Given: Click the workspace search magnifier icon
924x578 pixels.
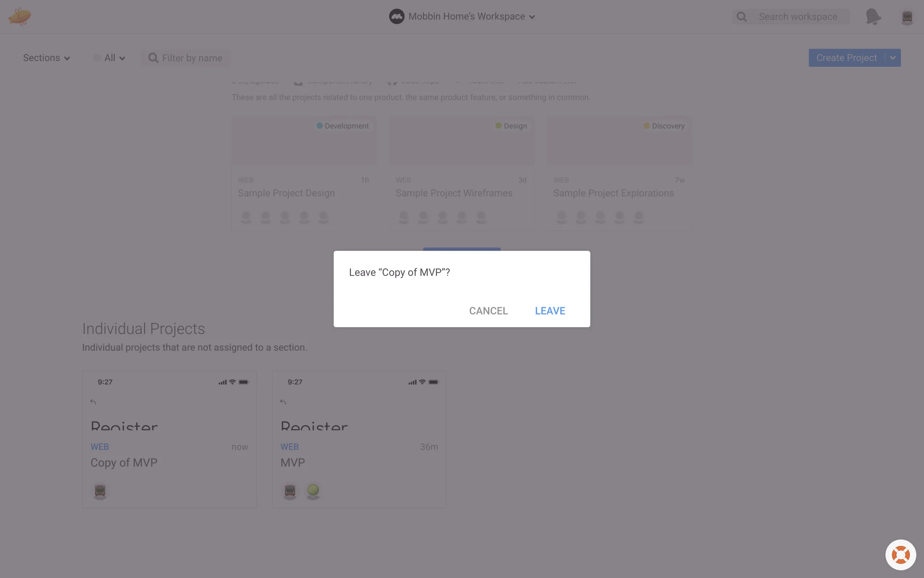Looking at the screenshot, I should (742, 17).
